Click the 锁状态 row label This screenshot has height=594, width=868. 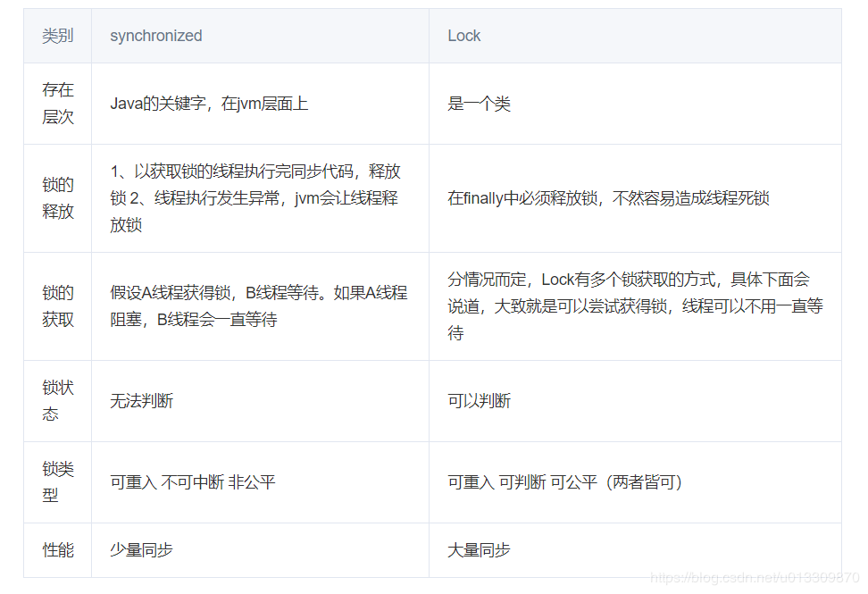pos(57,401)
